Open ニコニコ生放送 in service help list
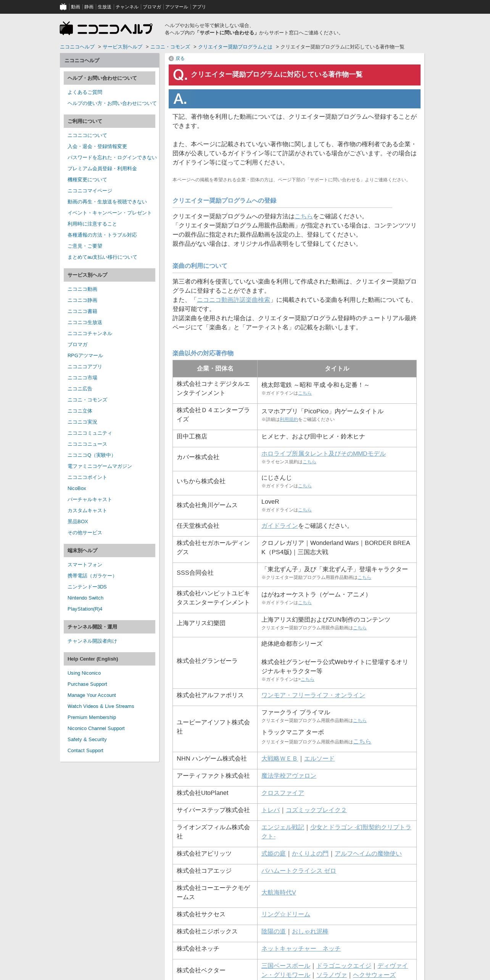Screen dimensions: 490x980 (x=85, y=322)
